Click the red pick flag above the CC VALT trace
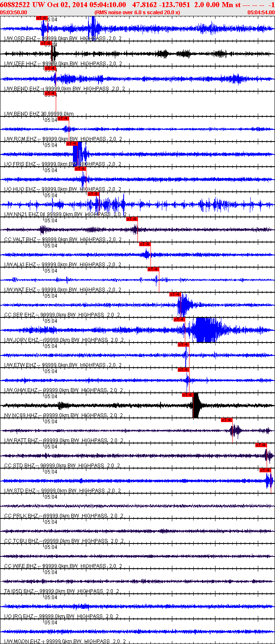Image resolution: width=275 pixels, height=644 pixels. [x=132, y=219]
